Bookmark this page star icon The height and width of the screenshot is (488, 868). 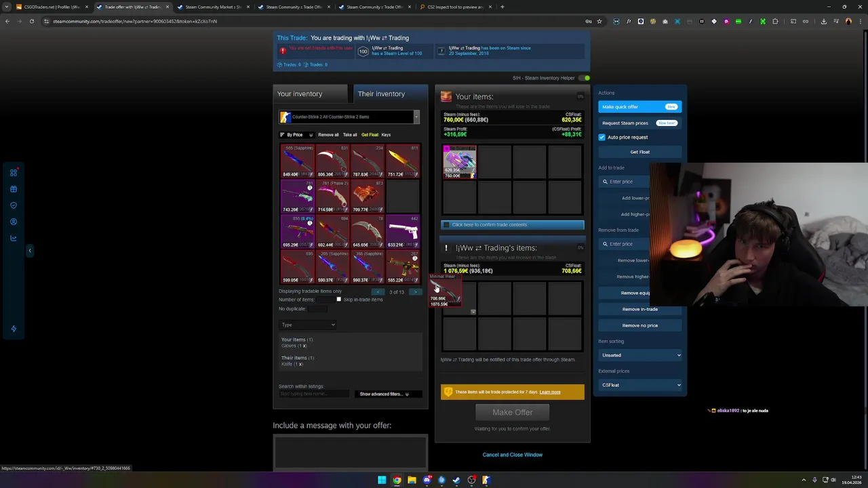click(599, 21)
